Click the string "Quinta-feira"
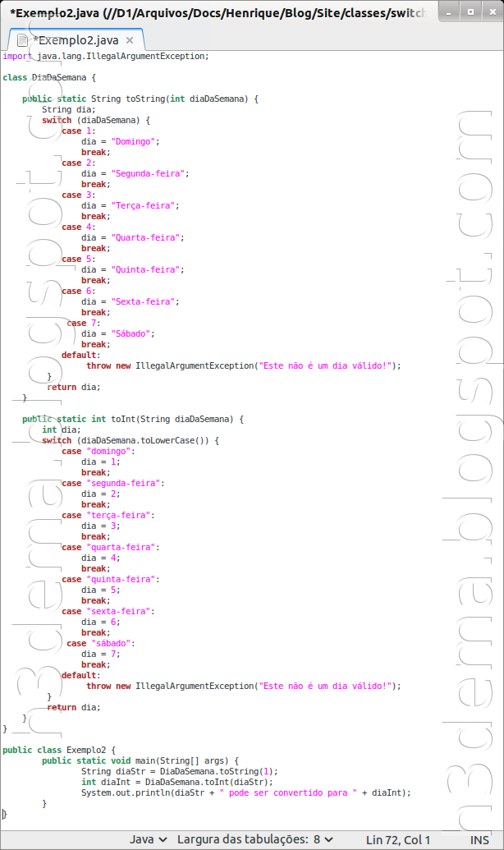This screenshot has width=504, height=850. click(x=145, y=269)
